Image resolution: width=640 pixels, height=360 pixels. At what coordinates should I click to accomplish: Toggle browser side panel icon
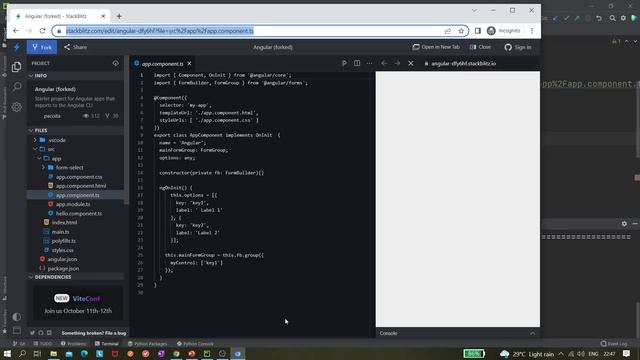point(478,31)
